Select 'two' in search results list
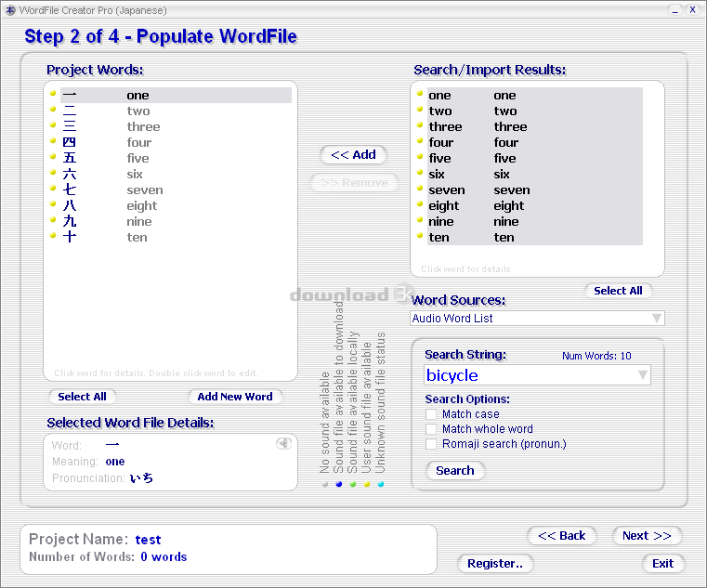The height and width of the screenshot is (588, 707). [x=535, y=111]
